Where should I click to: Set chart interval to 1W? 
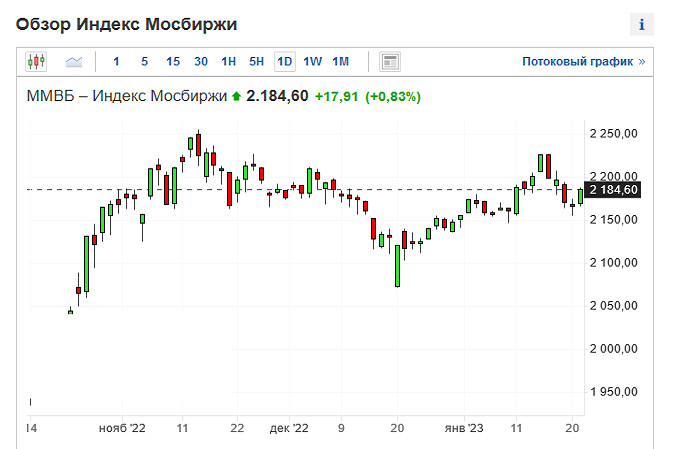[313, 62]
